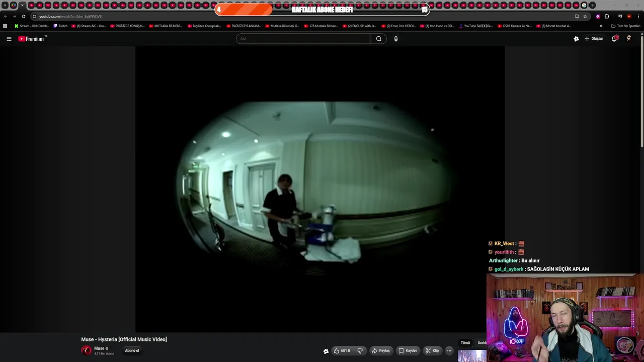Create a clip with Klip button
The height and width of the screenshot is (362, 644).
coord(432,350)
